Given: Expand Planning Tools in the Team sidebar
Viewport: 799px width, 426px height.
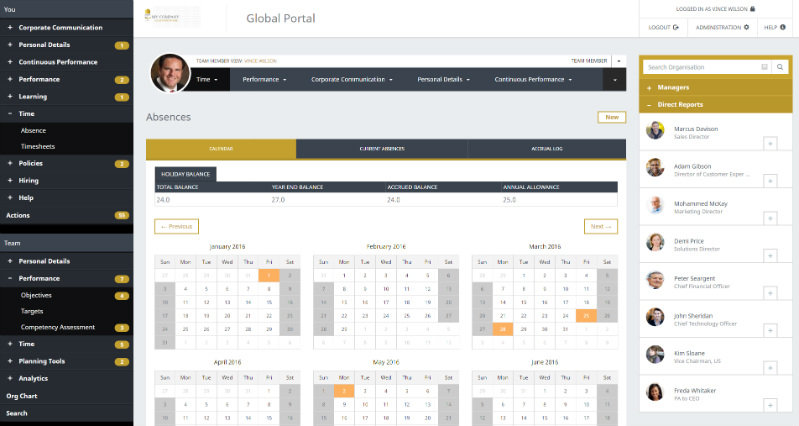Looking at the screenshot, I should click(x=66, y=361).
